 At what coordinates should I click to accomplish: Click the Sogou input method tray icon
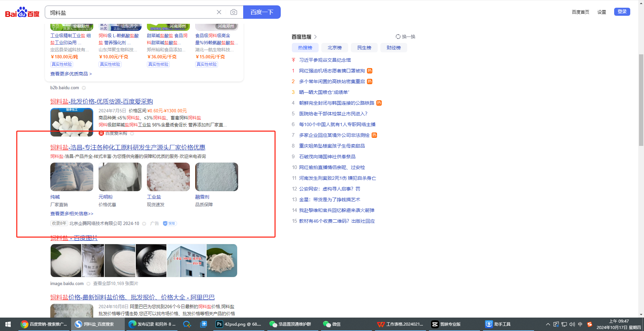click(590, 324)
